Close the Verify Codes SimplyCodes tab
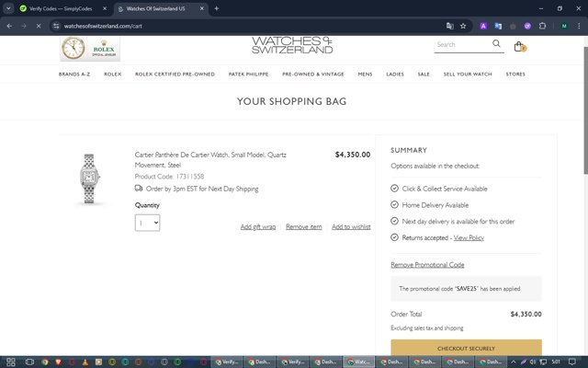Viewport: 588px width, 368px height. click(x=105, y=8)
